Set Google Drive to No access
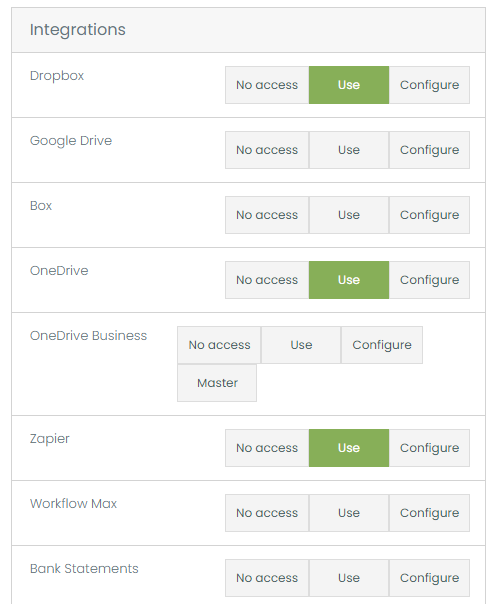The height and width of the screenshot is (604, 494). tap(267, 150)
